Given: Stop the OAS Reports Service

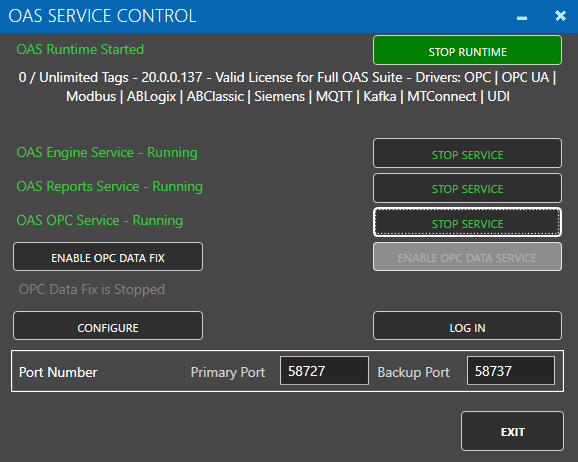Looking at the screenshot, I should tap(467, 188).
